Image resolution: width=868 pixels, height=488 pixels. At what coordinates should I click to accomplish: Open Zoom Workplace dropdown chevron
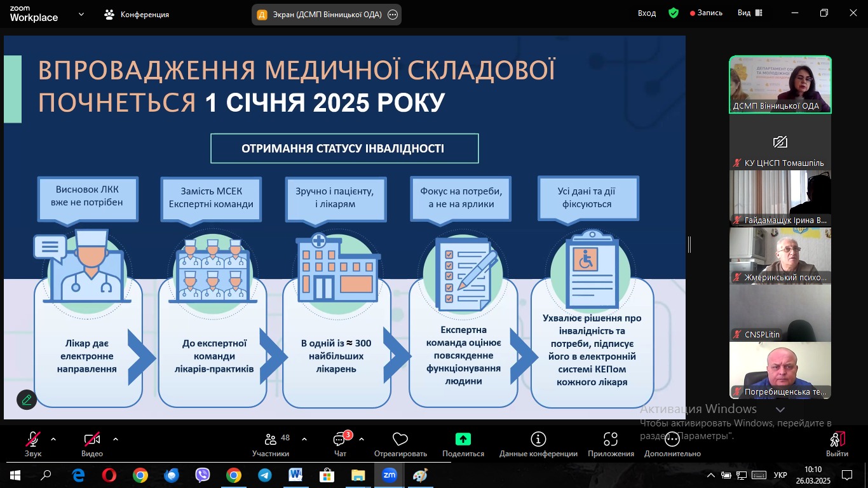point(81,14)
